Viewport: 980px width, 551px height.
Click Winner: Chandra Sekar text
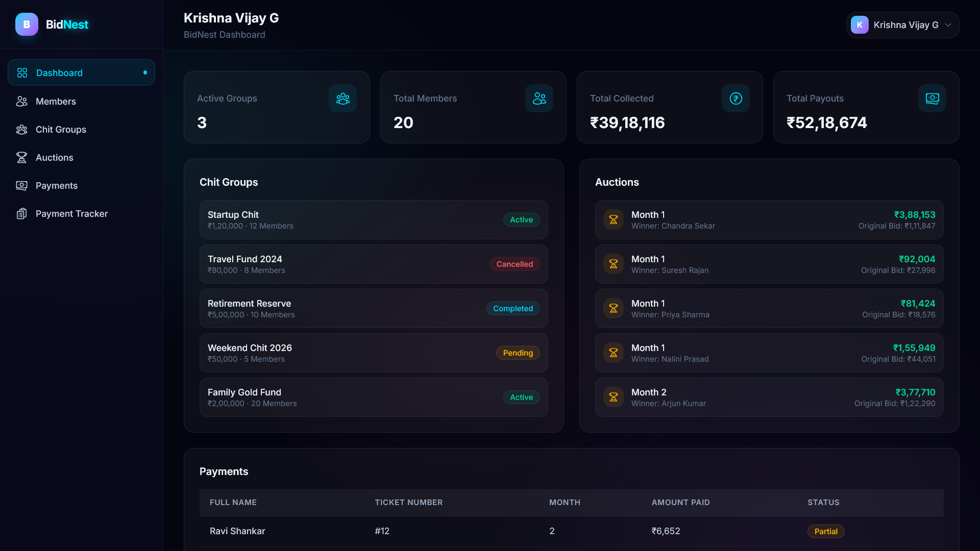(x=673, y=226)
